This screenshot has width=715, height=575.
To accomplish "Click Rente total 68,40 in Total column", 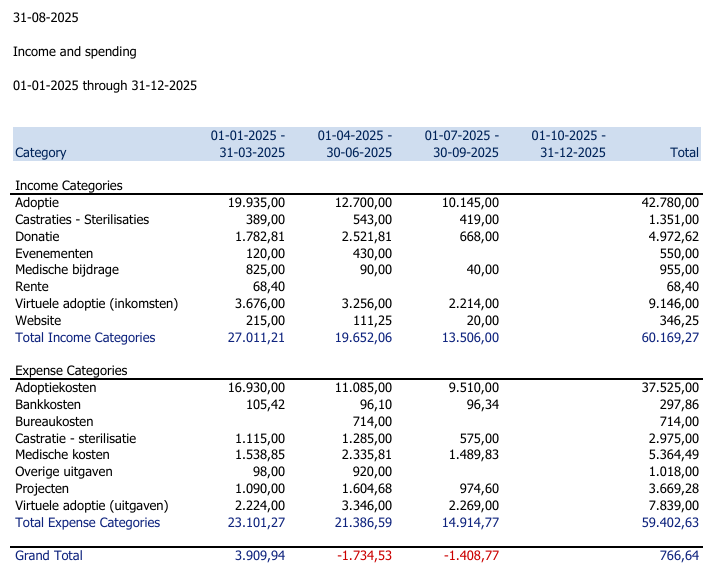I will 683,286.
